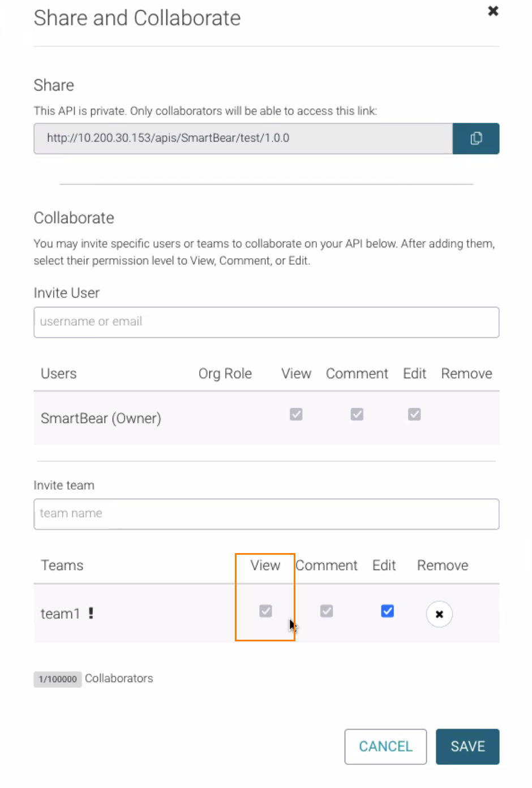Copy the API share link to clipboard
Image resolution: width=532 pixels, height=788 pixels.
coord(475,139)
